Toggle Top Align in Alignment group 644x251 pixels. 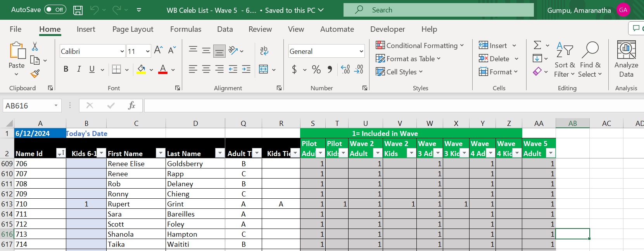(193, 50)
